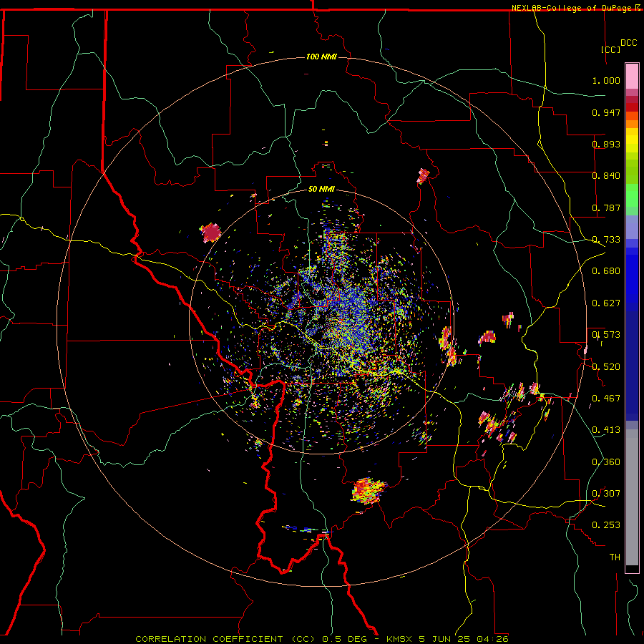Select the 0.520 legend value

pos(606,366)
